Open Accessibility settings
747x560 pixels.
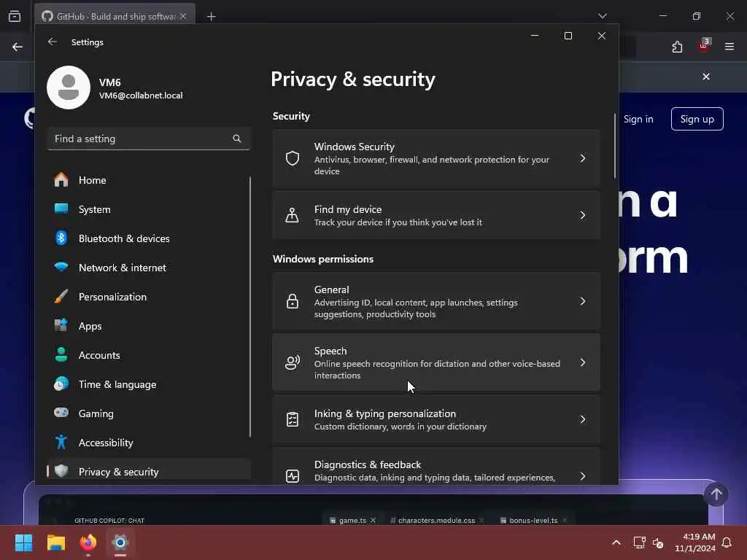pos(149,443)
